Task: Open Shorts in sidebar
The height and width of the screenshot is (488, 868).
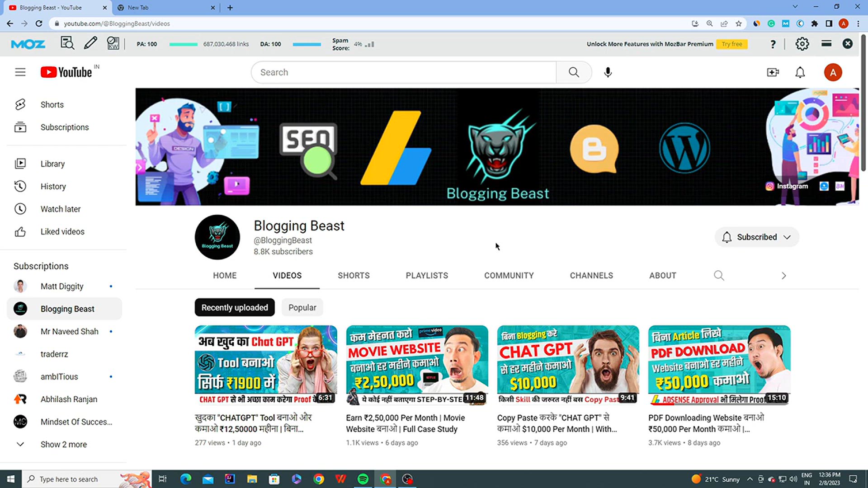Action: click(63, 104)
